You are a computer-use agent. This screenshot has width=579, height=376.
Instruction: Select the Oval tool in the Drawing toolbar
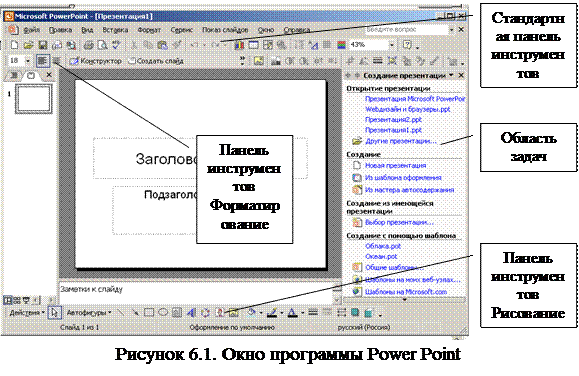point(163,312)
